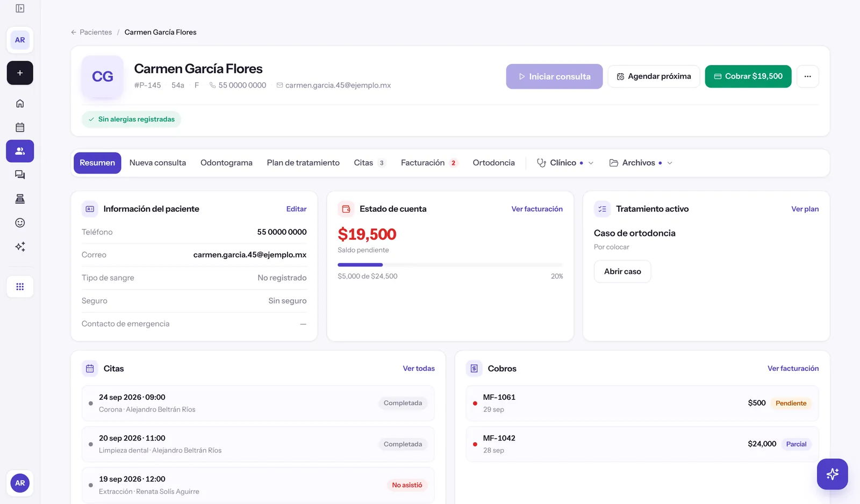This screenshot has height=504, width=860.
Task: Open the AR clinic avatar at top
Action: (x=20, y=40)
